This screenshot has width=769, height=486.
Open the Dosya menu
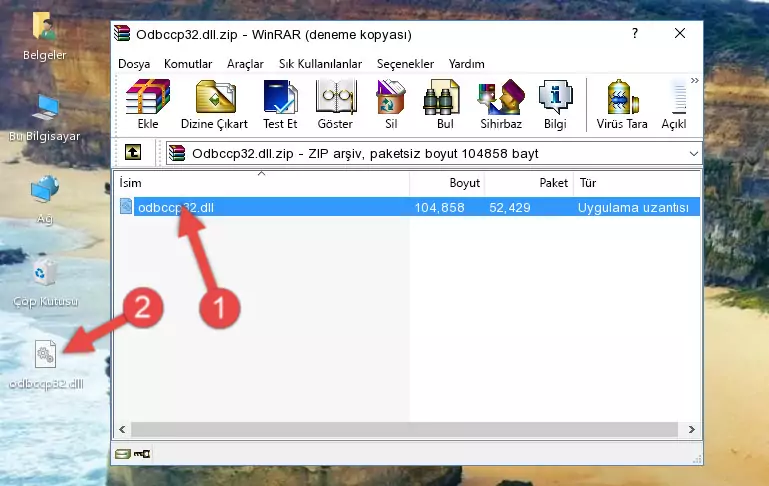click(x=134, y=64)
